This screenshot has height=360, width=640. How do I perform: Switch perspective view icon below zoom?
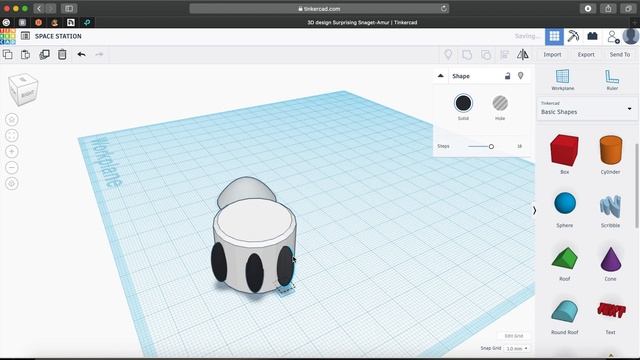12,184
